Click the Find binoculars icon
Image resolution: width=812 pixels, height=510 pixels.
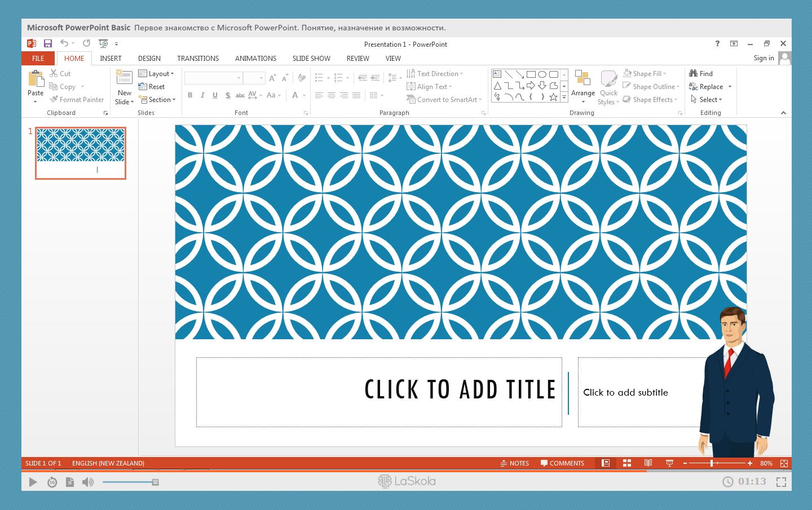pos(694,73)
